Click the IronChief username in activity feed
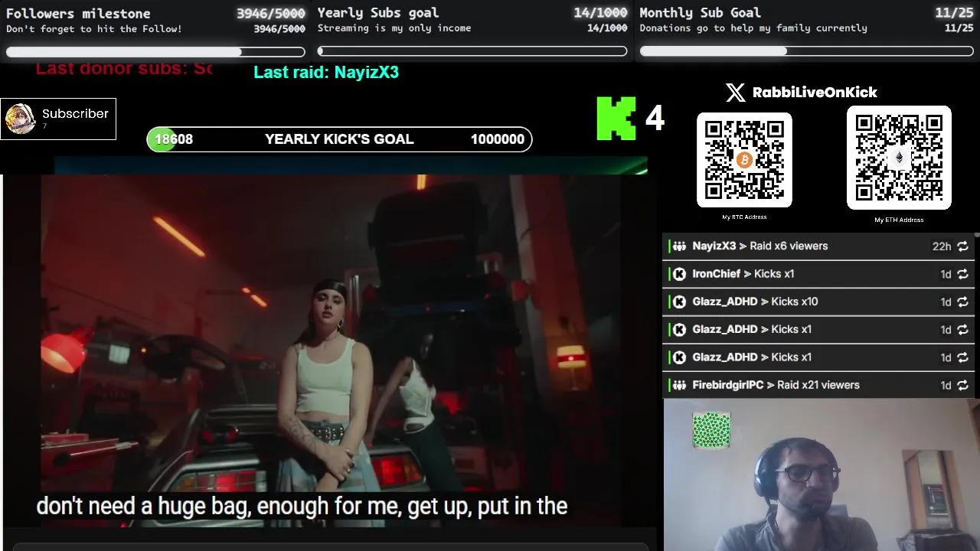The width and height of the screenshot is (980, 551). click(717, 274)
